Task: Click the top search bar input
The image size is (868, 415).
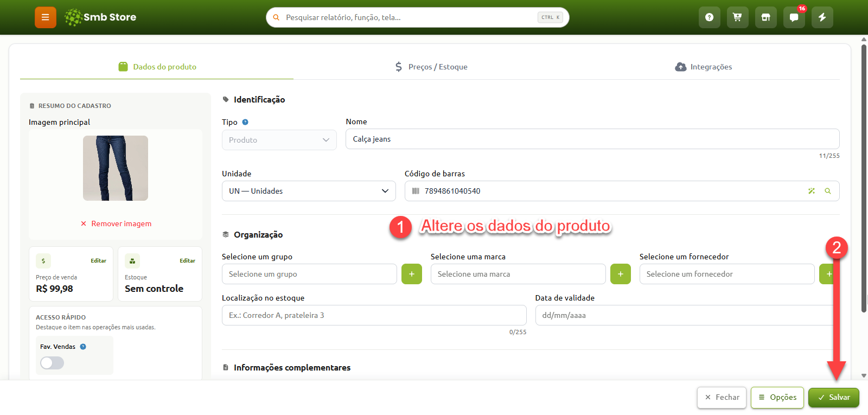Action: point(418,17)
